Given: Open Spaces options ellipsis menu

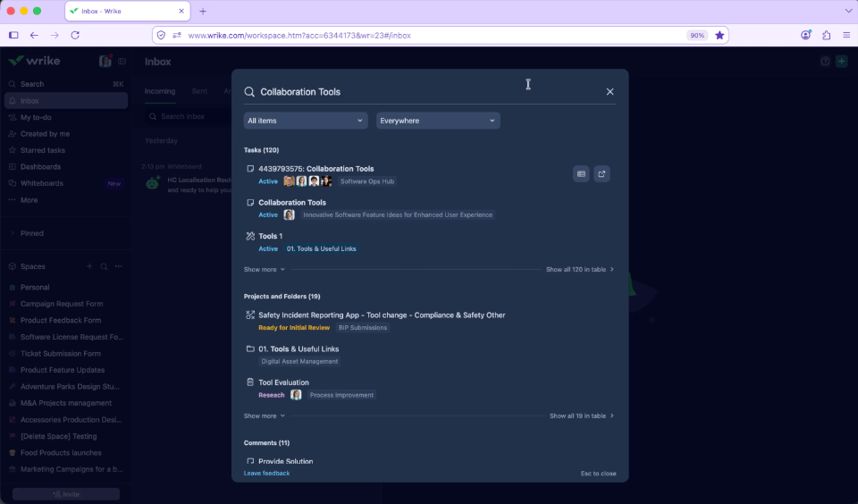Looking at the screenshot, I should click(x=119, y=266).
